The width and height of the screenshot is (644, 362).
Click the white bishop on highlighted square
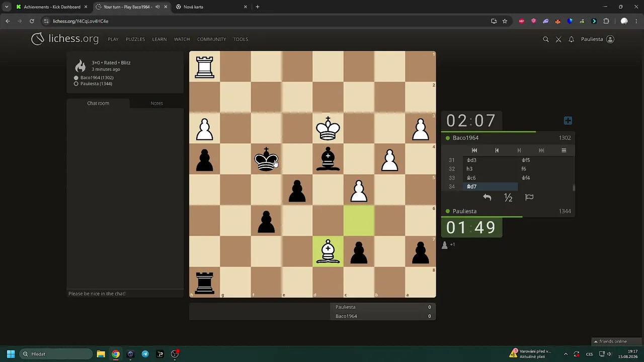pyautogui.click(x=328, y=251)
